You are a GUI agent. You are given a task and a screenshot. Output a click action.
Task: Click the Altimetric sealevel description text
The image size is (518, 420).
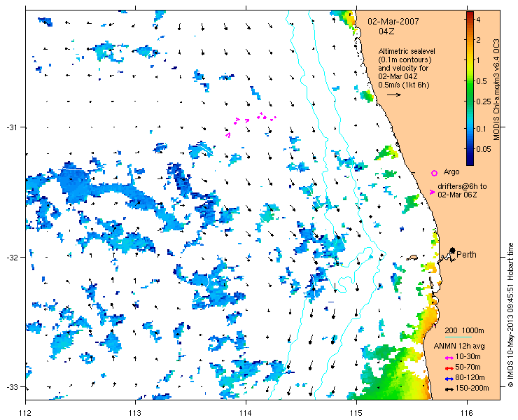point(407,68)
